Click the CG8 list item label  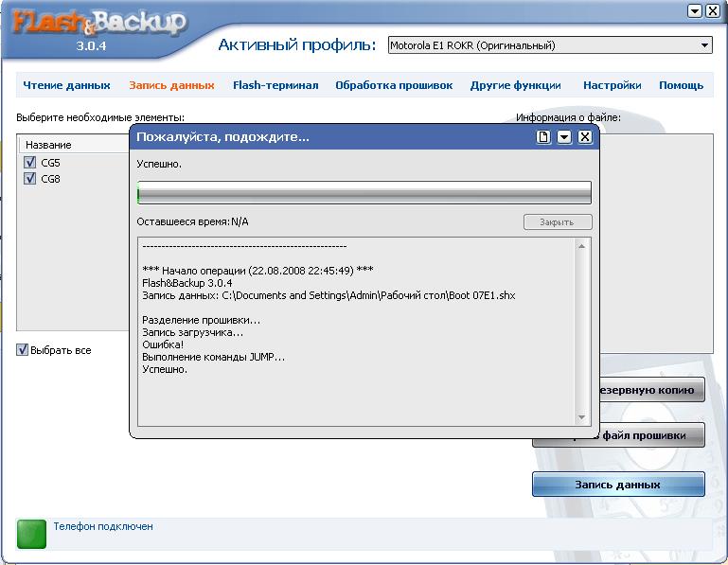click(x=50, y=179)
